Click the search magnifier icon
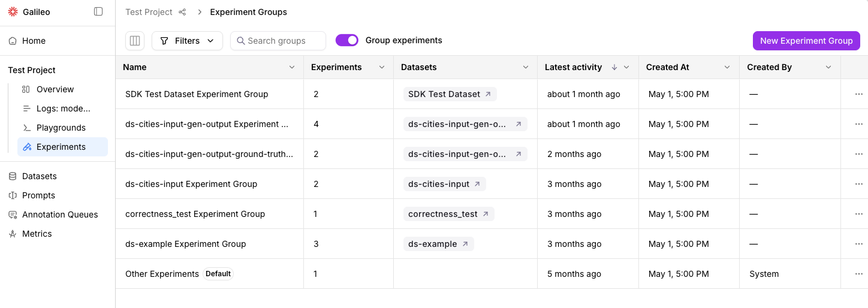Screen dimensions: 868x308 click(x=241, y=41)
